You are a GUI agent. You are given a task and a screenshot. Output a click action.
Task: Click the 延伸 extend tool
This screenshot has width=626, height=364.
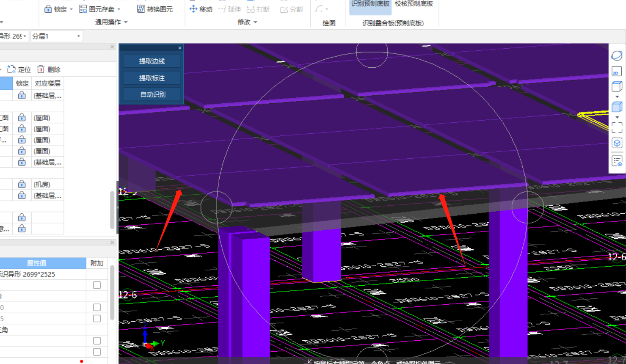tap(229, 9)
